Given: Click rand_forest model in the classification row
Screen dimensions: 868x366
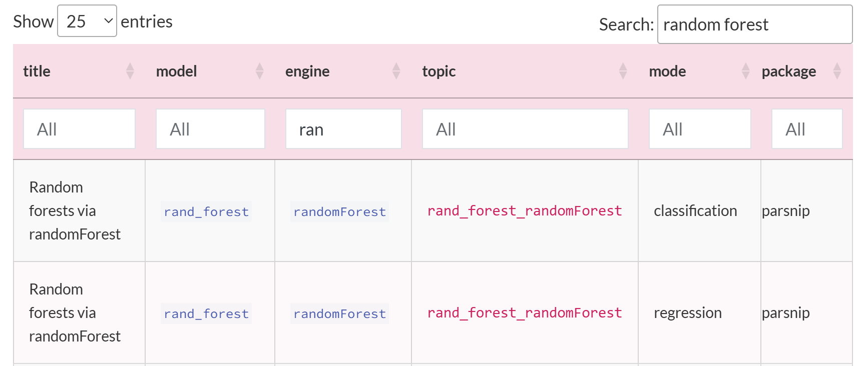Looking at the screenshot, I should (x=206, y=212).
